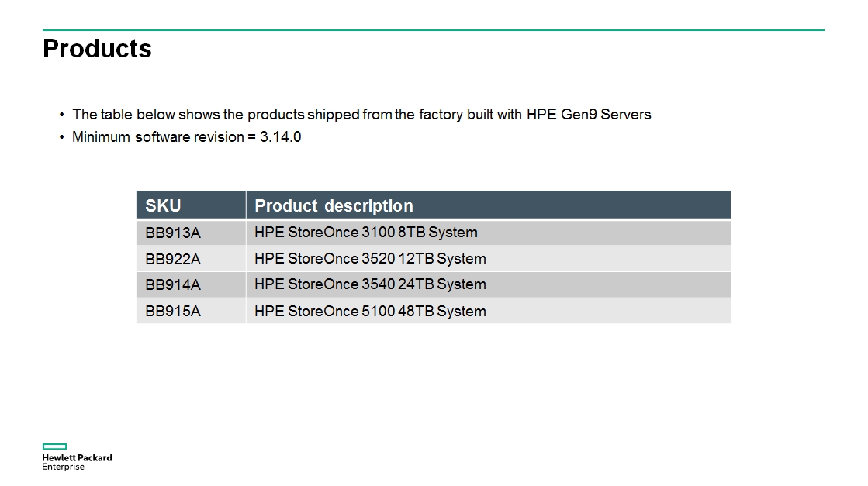The height and width of the screenshot is (486, 868).
Task: Select the BB913A SKU cell
Action: point(191,233)
